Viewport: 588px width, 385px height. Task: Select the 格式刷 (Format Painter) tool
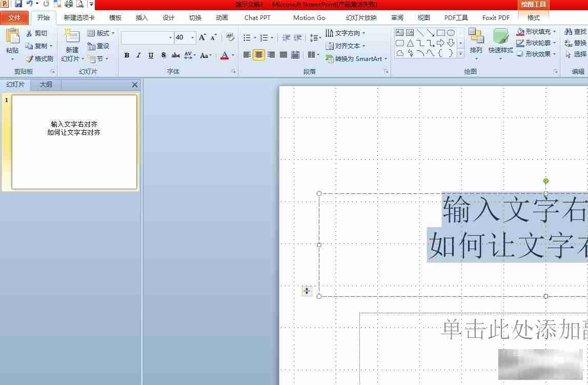click(39, 58)
